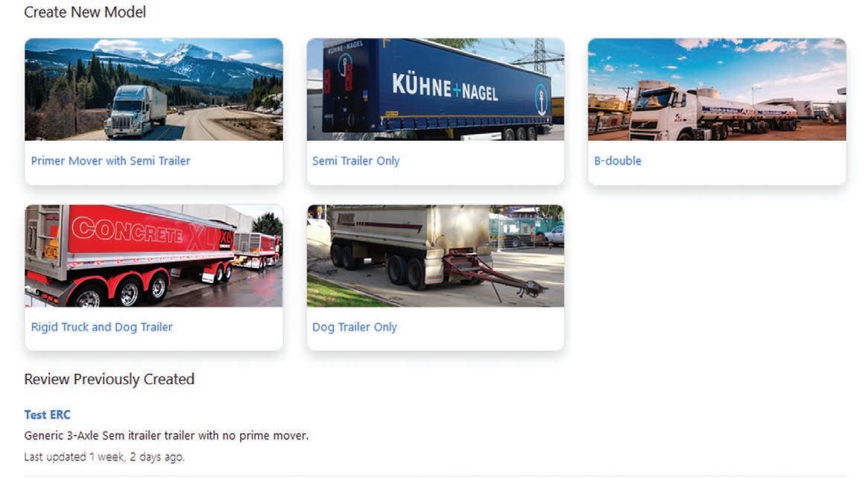Click the Review Previously Created heading
868x478 pixels.
click(x=109, y=380)
